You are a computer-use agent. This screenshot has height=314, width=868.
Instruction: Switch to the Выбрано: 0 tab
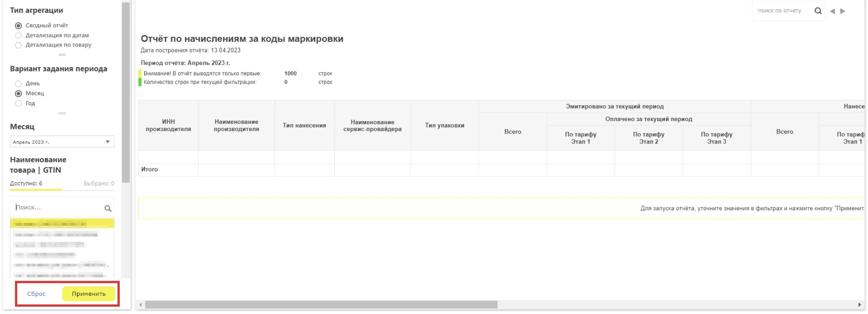99,183
